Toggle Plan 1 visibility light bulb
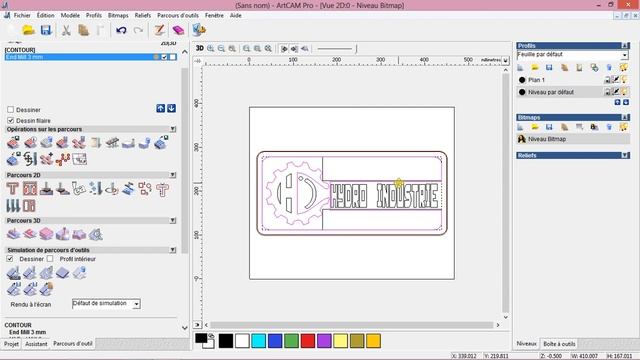Viewport: 640px width, 360px height. point(624,80)
